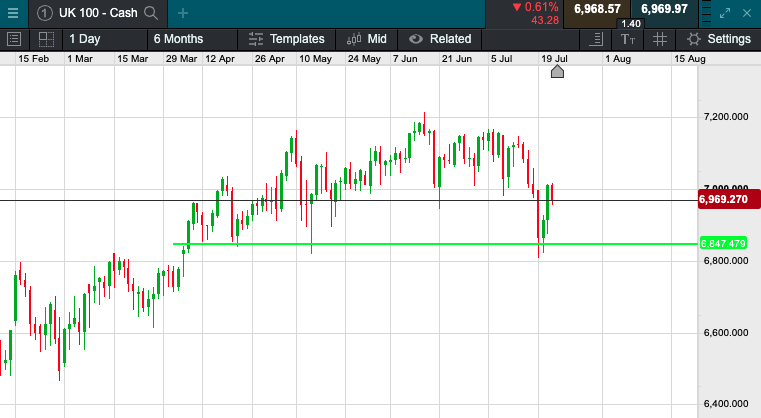Click the search magnifier next to UK 100 - Cash
Viewport: 761px width, 418px height.
coord(151,13)
